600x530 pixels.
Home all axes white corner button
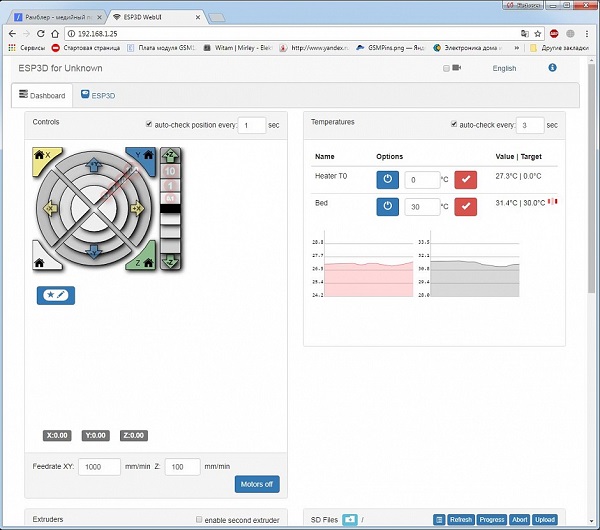tap(43, 259)
